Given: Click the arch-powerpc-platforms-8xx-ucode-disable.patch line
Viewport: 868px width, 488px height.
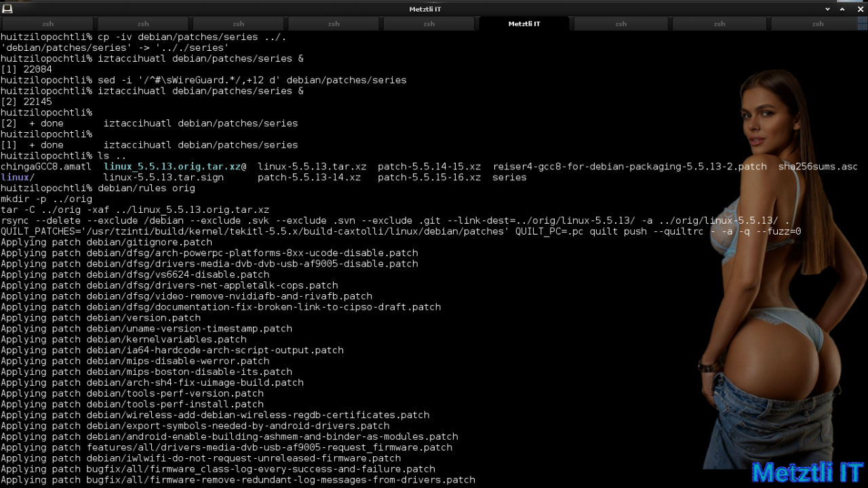Looking at the screenshot, I should [x=209, y=253].
